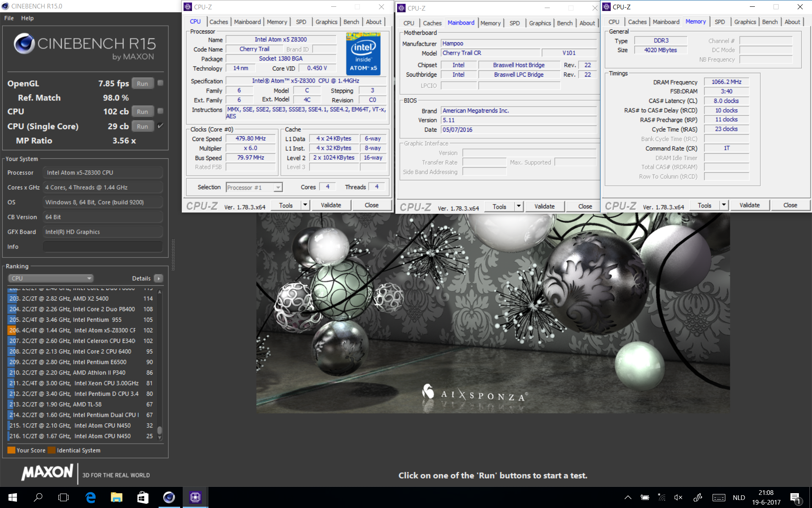This screenshot has width=812, height=508.
Task: Toggle CPU (Single Core) test checkbox
Action: click(160, 126)
